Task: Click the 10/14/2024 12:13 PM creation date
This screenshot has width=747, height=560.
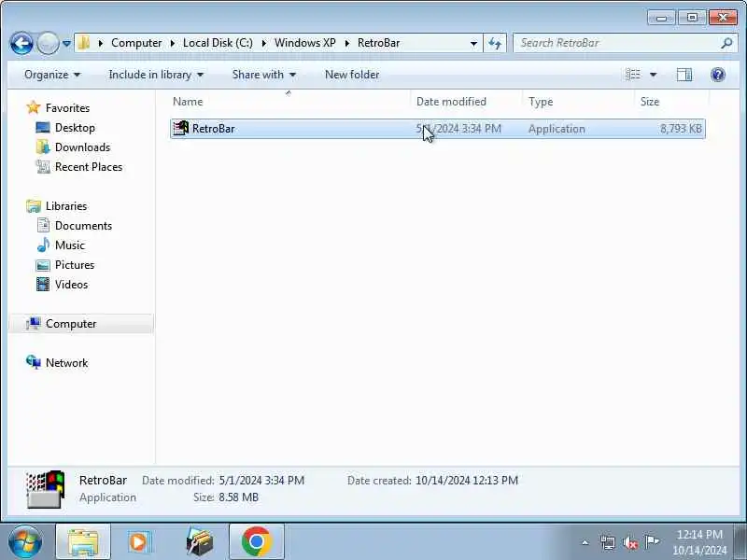Action: (466, 480)
